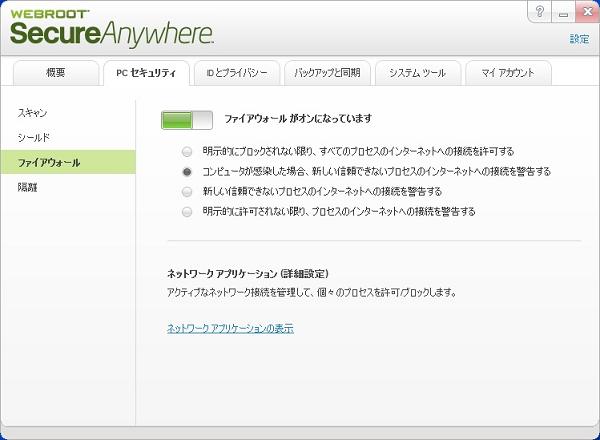Open ネットワーク アプリケーションの表示 link

[x=230, y=328]
